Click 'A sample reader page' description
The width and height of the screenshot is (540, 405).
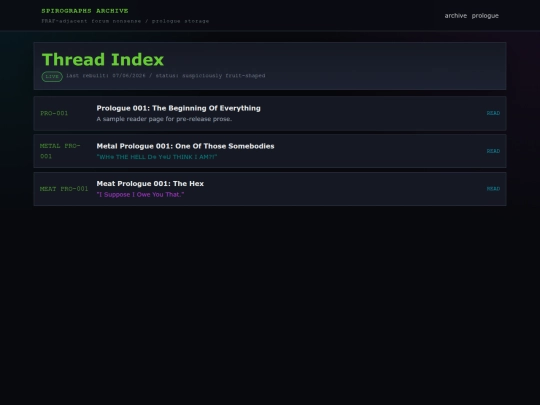click(x=164, y=119)
